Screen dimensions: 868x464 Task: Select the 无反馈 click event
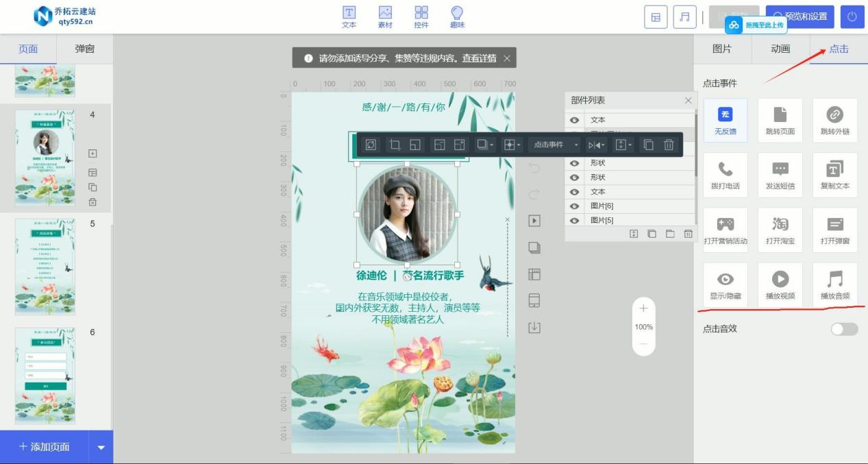726,120
